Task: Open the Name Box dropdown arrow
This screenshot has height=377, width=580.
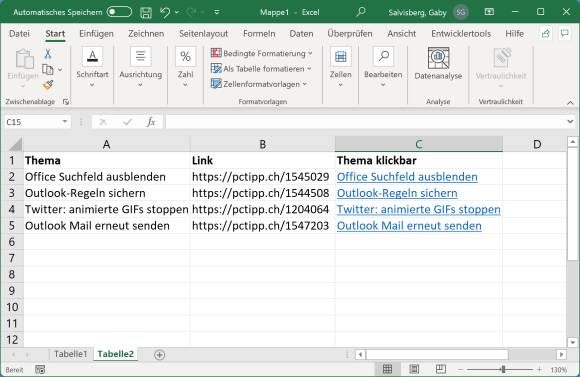Action: (x=65, y=122)
